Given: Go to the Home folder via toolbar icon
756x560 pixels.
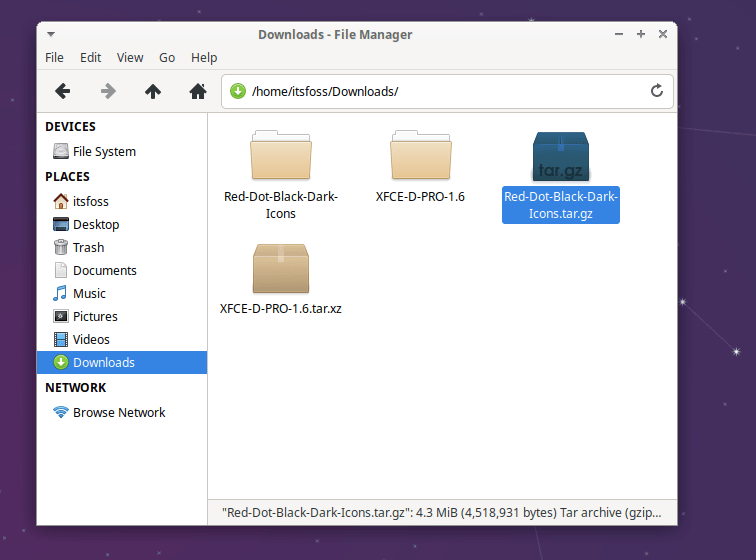Looking at the screenshot, I should [x=198, y=91].
